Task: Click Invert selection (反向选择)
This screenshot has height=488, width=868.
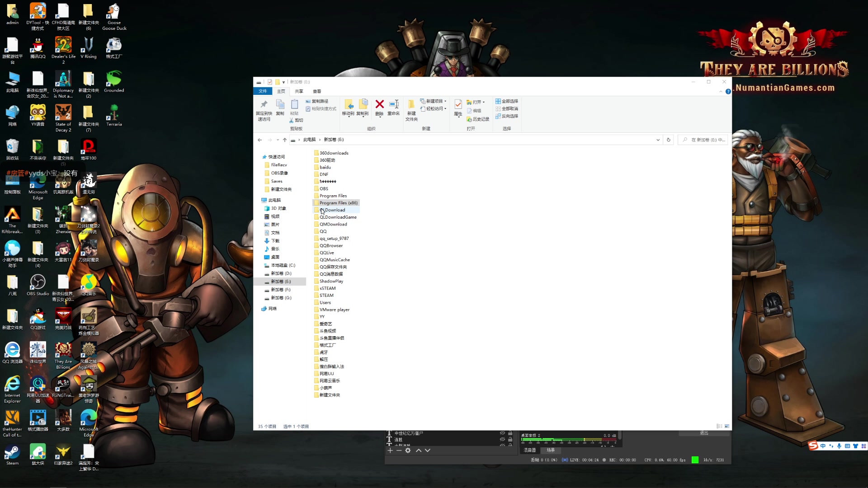Action: click(x=507, y=116)
